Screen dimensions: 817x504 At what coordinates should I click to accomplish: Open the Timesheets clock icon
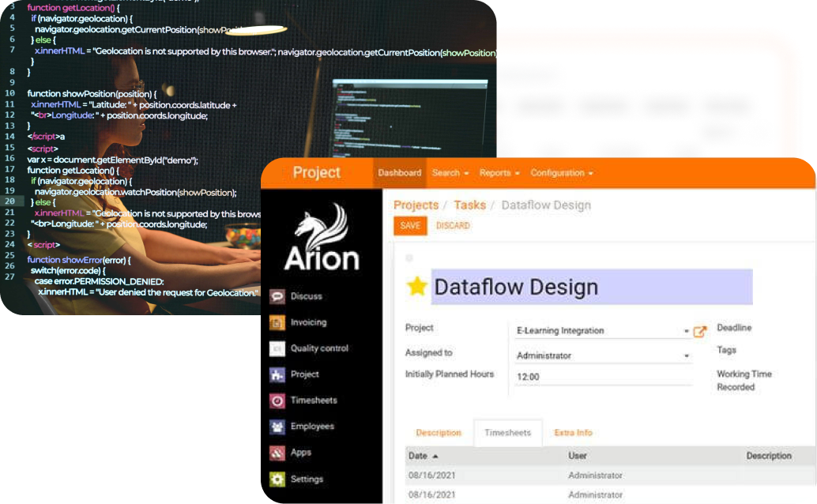click(277, 401)
